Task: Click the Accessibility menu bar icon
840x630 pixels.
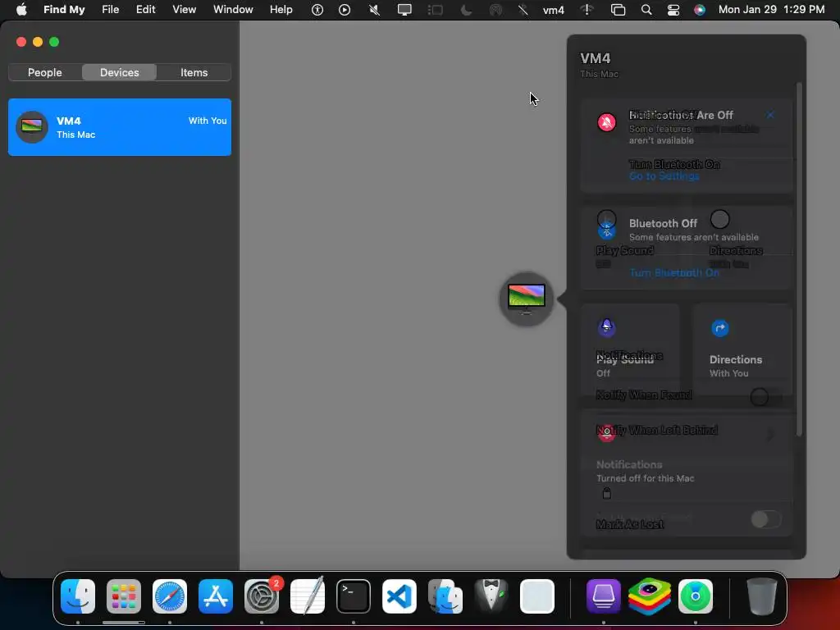Action: (317, 10)
